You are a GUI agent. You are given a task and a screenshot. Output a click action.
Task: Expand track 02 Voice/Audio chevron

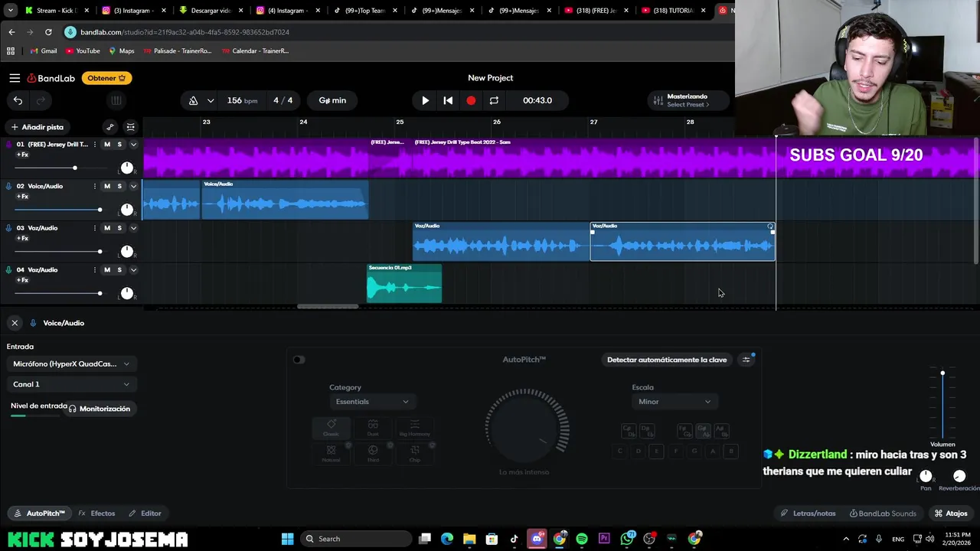[x=133, y=186]
